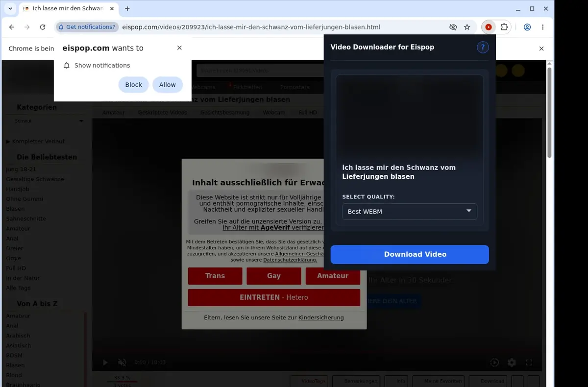This screenshot has height=387, width=588.
Task: Click the address bar URL
Action: point(251,27)
